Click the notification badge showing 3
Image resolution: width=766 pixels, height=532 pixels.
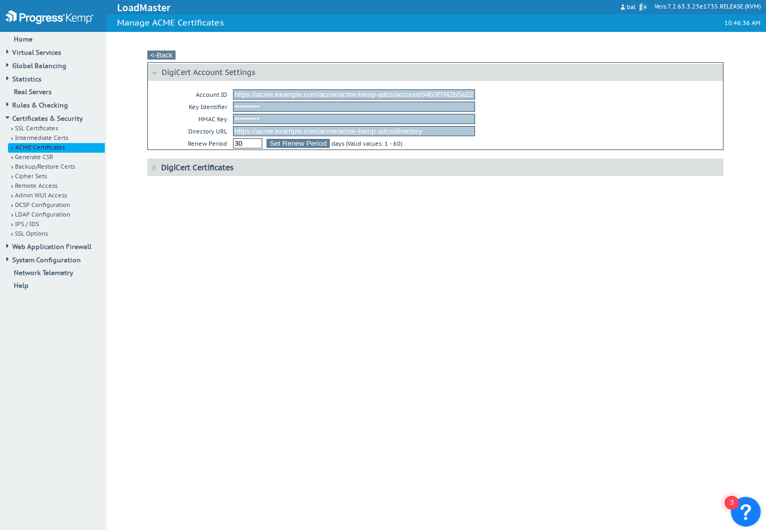click(x=731, y=503)
